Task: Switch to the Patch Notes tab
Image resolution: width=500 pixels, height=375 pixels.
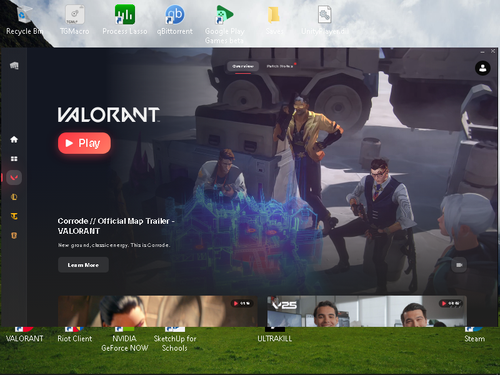Action: pyautogui.click(x=279, y=66)
